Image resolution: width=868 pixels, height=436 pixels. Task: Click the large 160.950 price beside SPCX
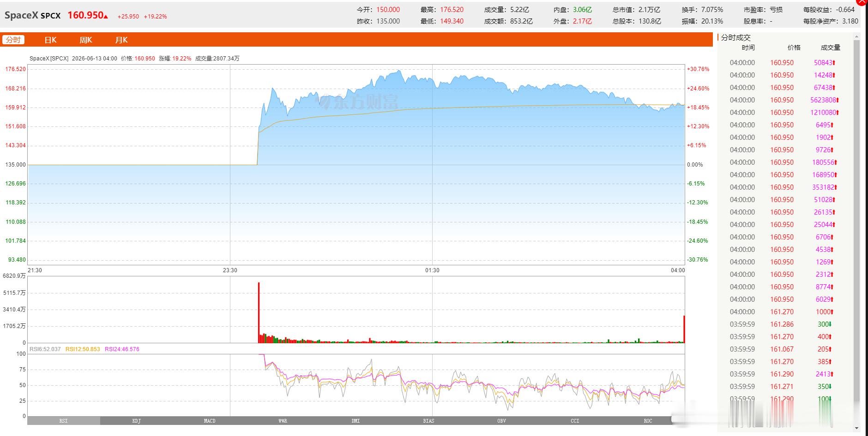[x=85, y=15]
